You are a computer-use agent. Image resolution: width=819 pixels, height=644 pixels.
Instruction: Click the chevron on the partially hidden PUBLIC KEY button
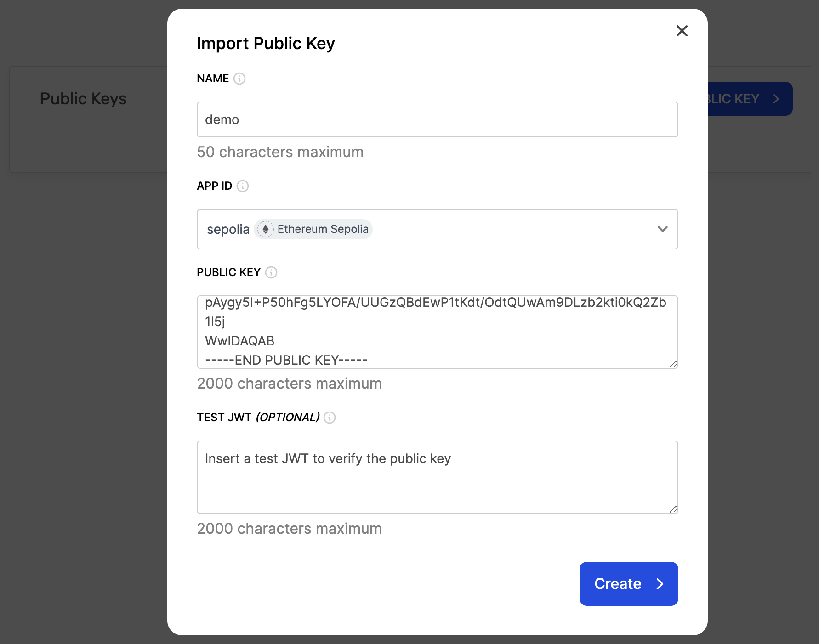coord(776,98)
